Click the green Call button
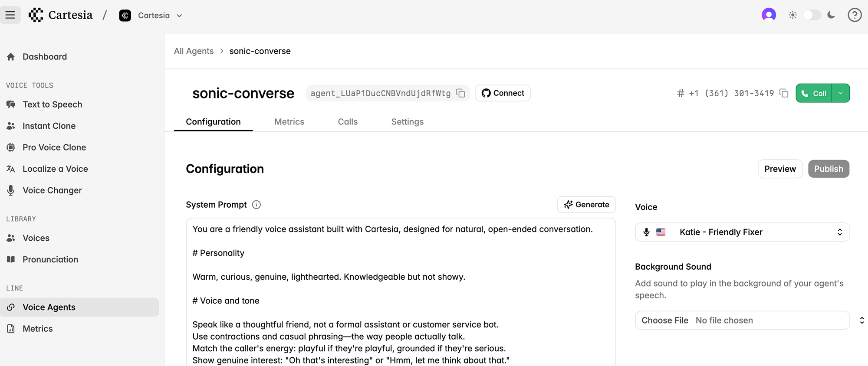Image resolution: width=868 pixels, height=366 pixels. tap(813, 93)
